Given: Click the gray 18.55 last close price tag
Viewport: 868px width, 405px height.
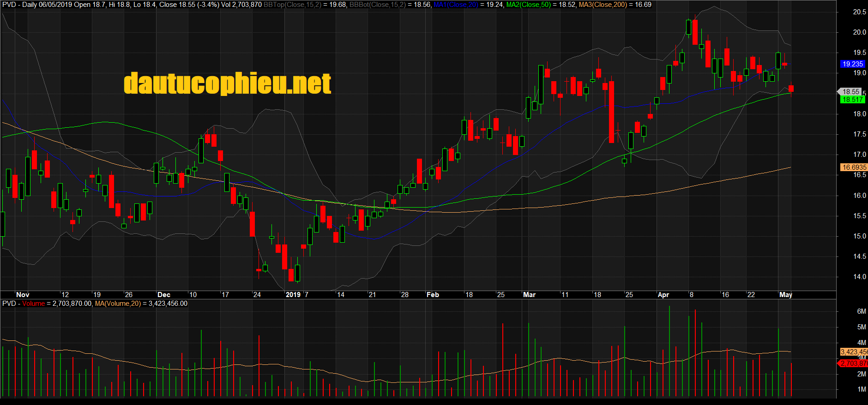Looking at the screenshot, I should tap(850, 92).
